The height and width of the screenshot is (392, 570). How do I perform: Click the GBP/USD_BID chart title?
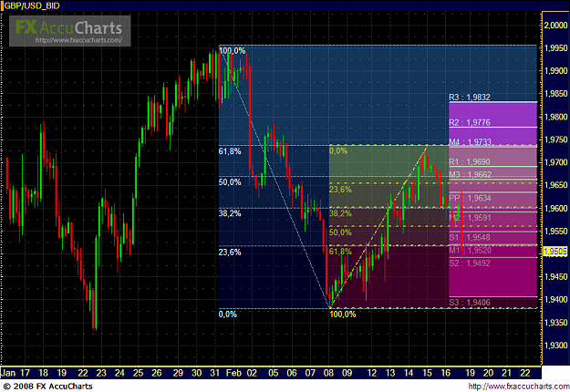(32, 5)
